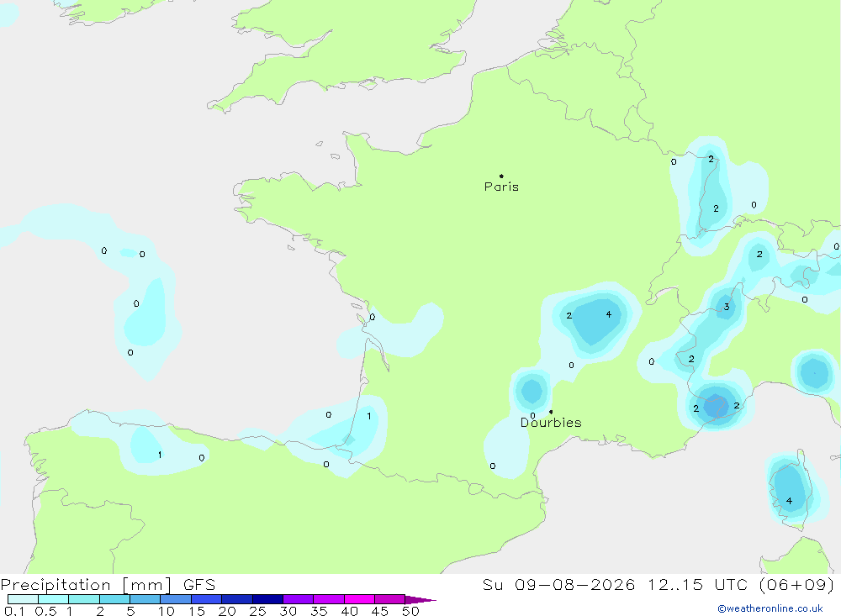Click the 'Precipitation [mm]' title text

[x=86, y=585]
